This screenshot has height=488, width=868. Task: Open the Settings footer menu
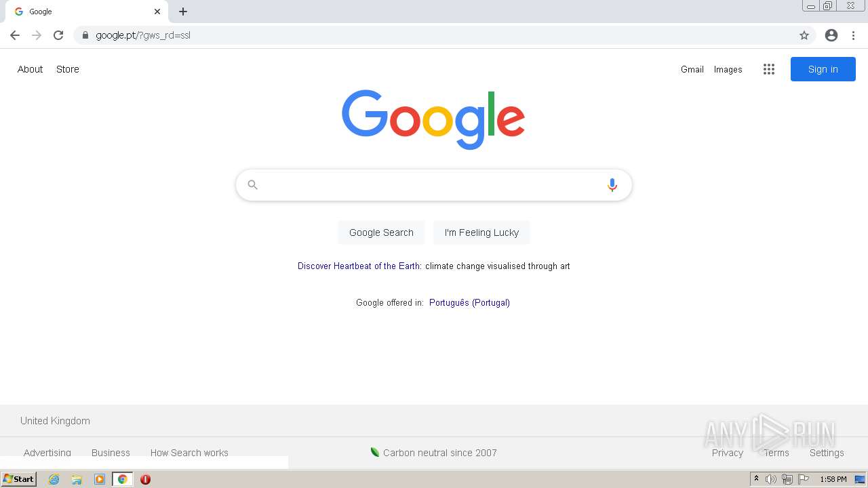click(x=827, y=453)
